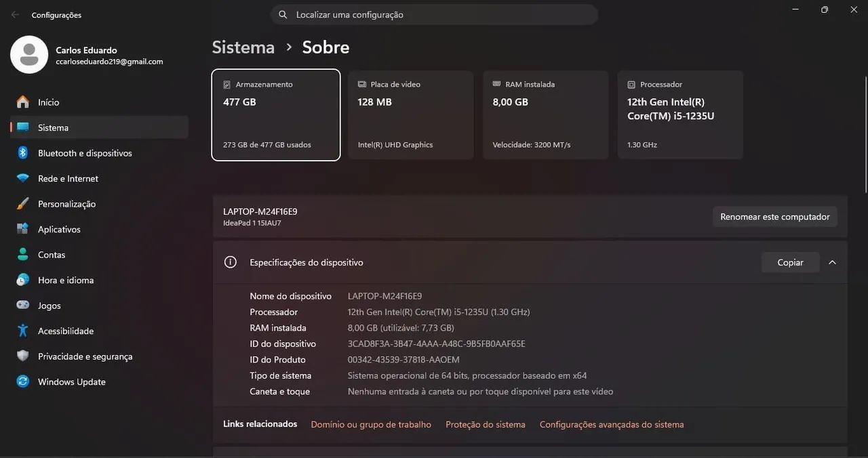Collapse the Especificações do dispositivo section
Screen dimensions: 868x458
click(832, 262)
